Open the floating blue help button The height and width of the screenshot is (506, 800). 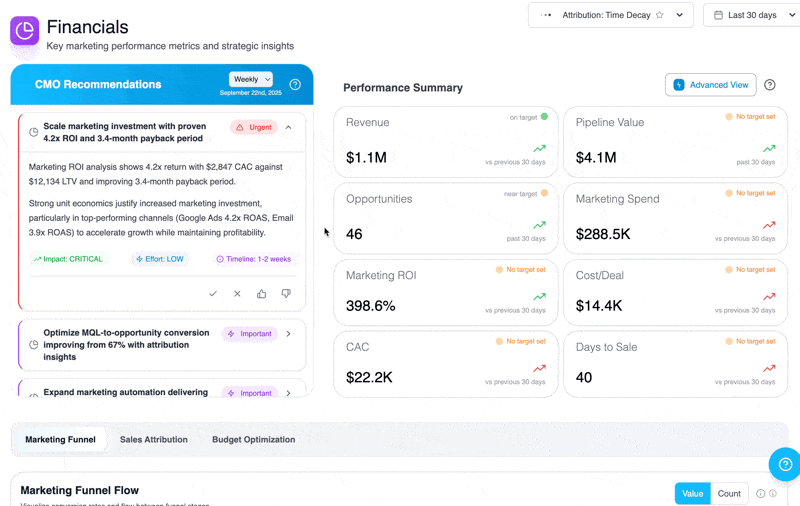point(785,464)
